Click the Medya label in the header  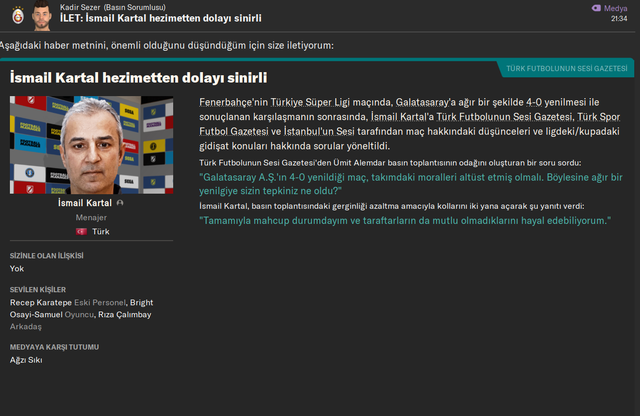[x=616, y=8]
